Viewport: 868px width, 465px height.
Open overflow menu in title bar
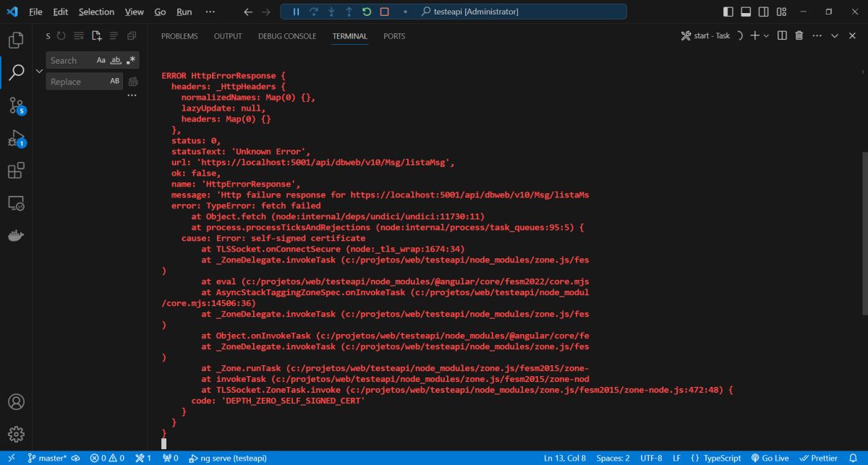(210, 12)
